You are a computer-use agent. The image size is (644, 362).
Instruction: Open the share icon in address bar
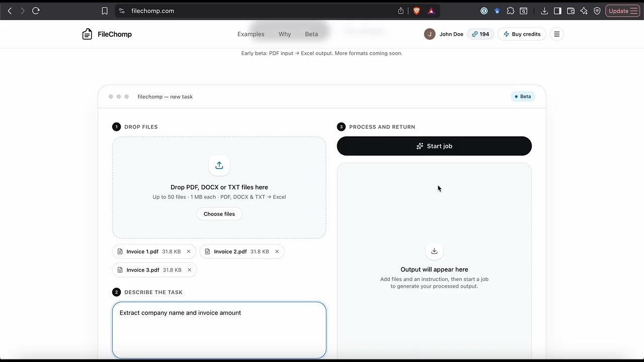pyautogui.click(x=401, y=11)
